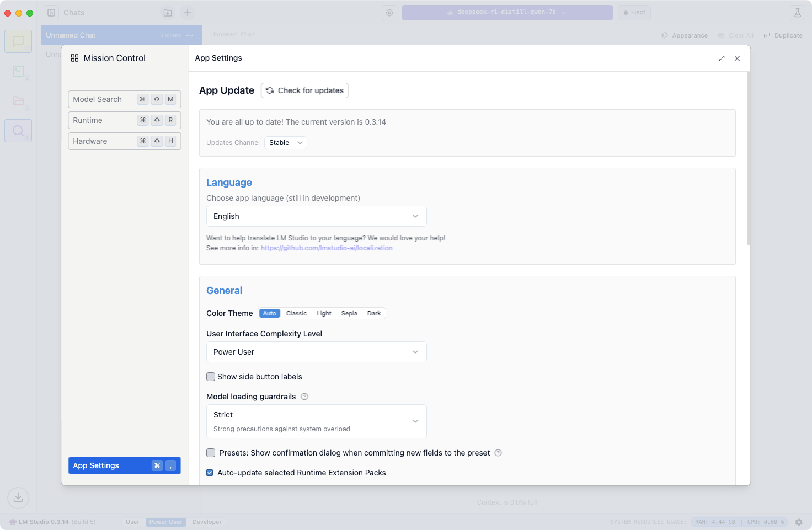The image size is (812, 530).
Task: Expand the App Settings dialog to fullscreen
Action: click(x=722, y=58)
